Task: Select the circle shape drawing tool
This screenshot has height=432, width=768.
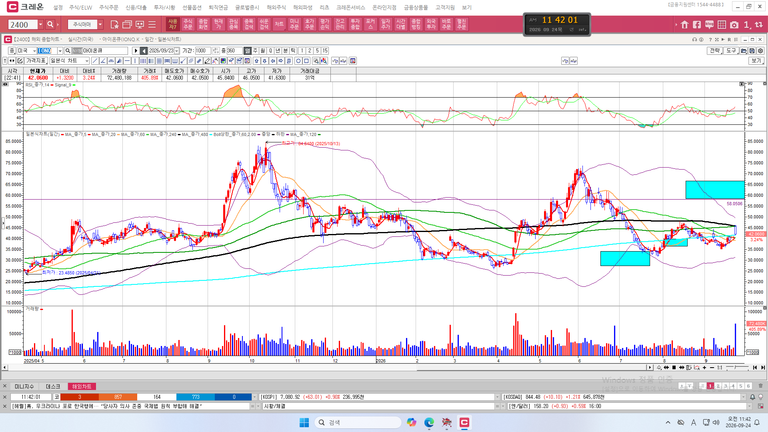Action: click(298, 61)
